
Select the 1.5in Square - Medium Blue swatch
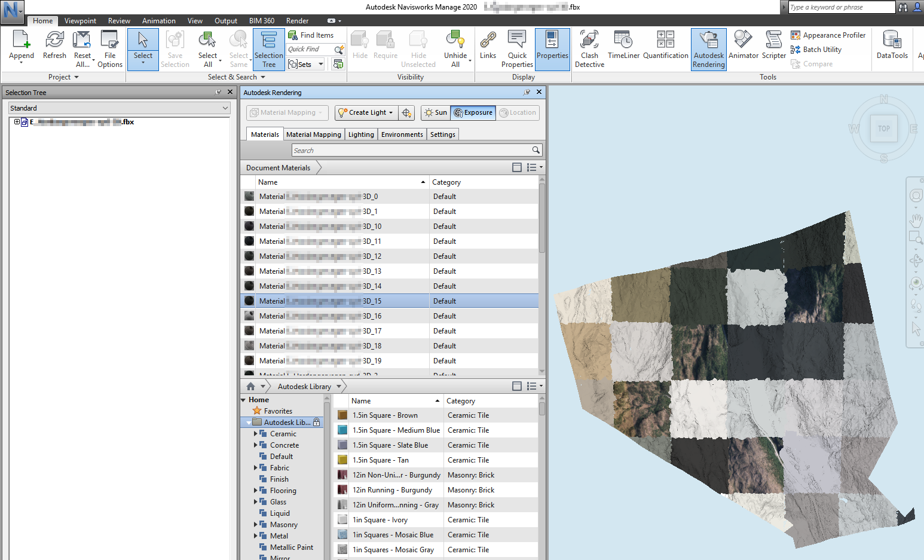click(342, 430)
